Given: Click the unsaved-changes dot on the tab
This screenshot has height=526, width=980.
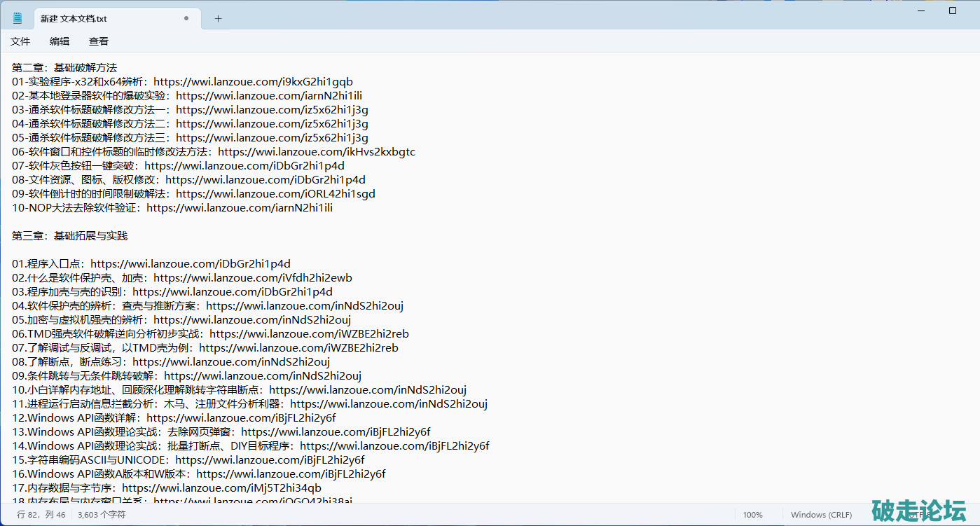Looking at the screenshot, I should [x=186, y=19].
